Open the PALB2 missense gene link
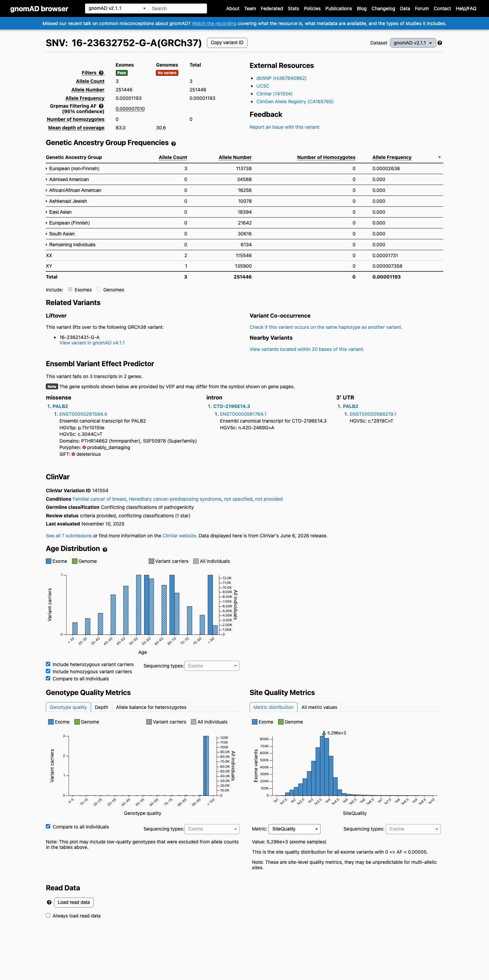 tap(60, 406)
